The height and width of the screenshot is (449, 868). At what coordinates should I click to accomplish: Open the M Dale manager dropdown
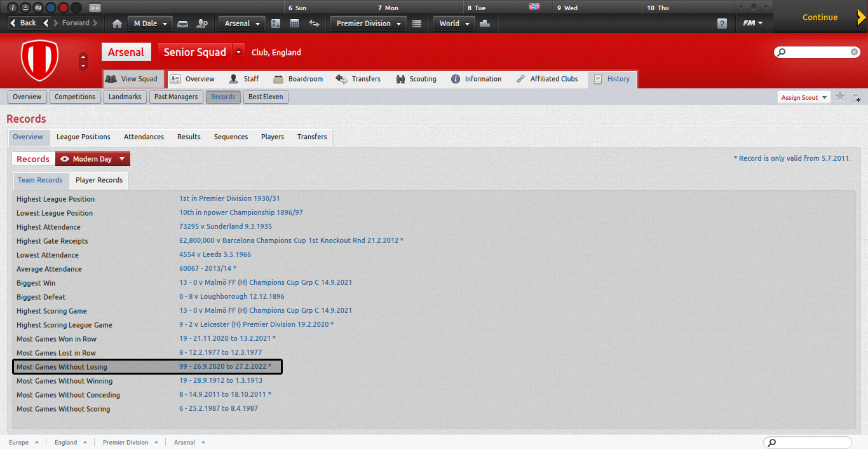150,24
